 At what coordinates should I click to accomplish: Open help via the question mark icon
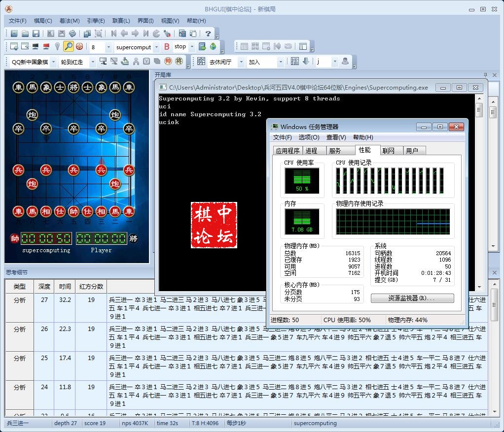pyautogui.click(x=208, y=33)
